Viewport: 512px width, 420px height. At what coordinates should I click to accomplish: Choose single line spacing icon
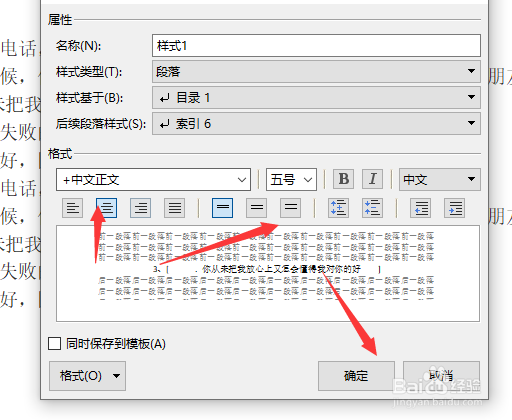coord(222,208)
